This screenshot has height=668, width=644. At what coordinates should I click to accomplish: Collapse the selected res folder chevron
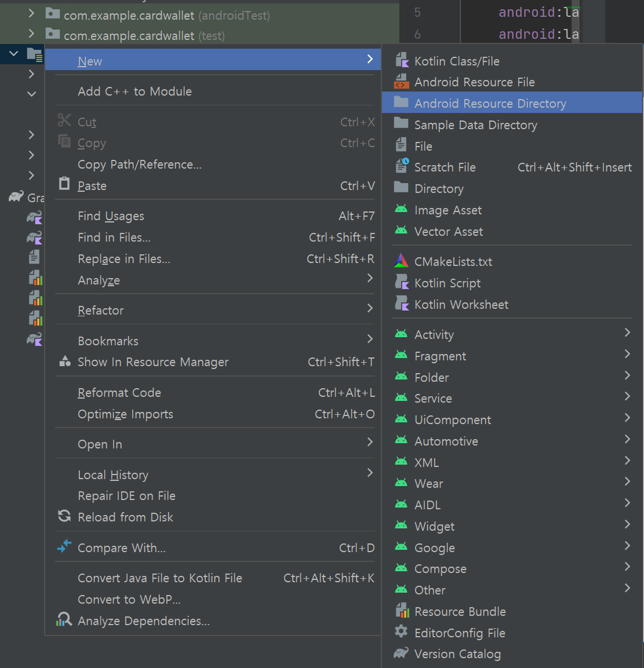[x=14, y=54]
